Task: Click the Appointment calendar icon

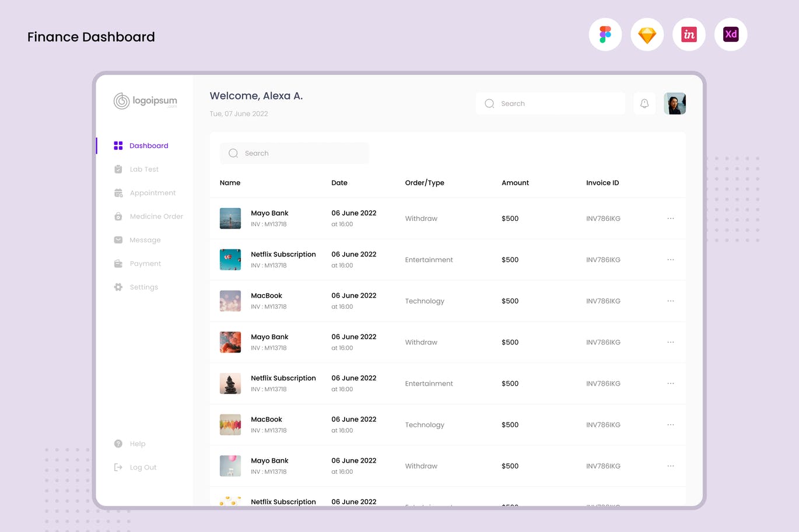Action: (x=118, y=193)
